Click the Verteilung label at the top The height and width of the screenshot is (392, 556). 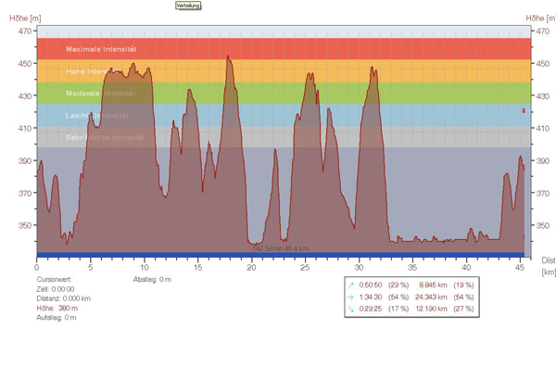(188, 6)
